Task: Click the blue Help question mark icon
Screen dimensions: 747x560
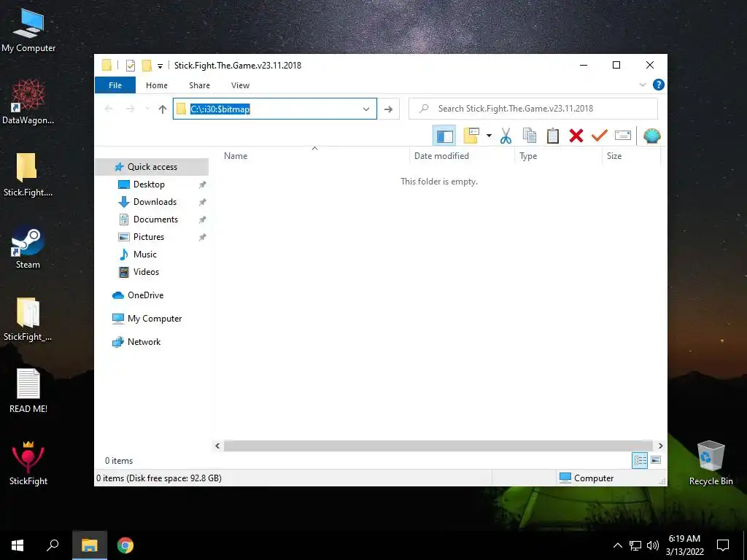Action: pyautogui.click(x=659, y=85)
